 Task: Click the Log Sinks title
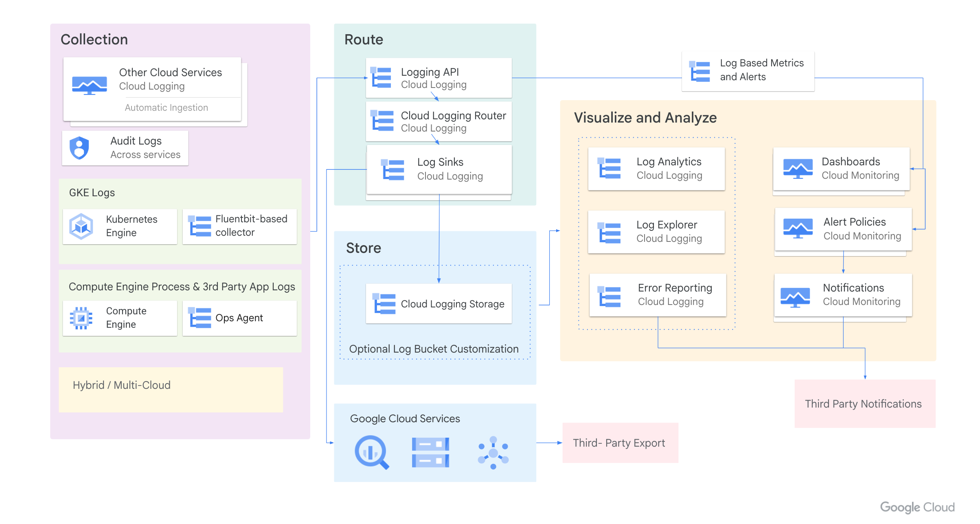(x=440, y=162)
